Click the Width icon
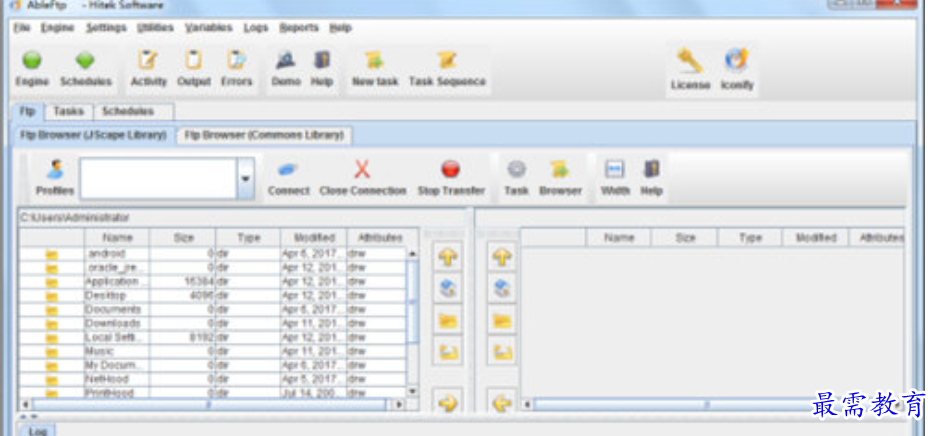This screenshot has height=436, width=934. coord(615,170)
